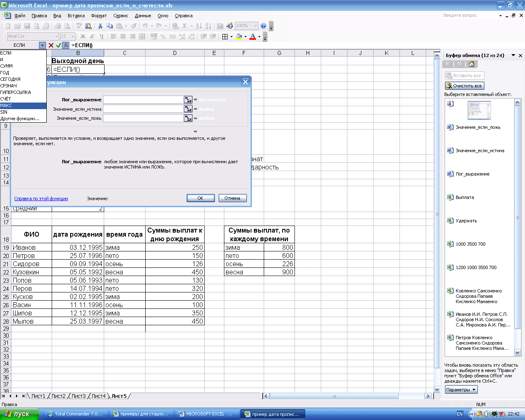Apply the yellow Fill Color swatch

tap(239, 37)
